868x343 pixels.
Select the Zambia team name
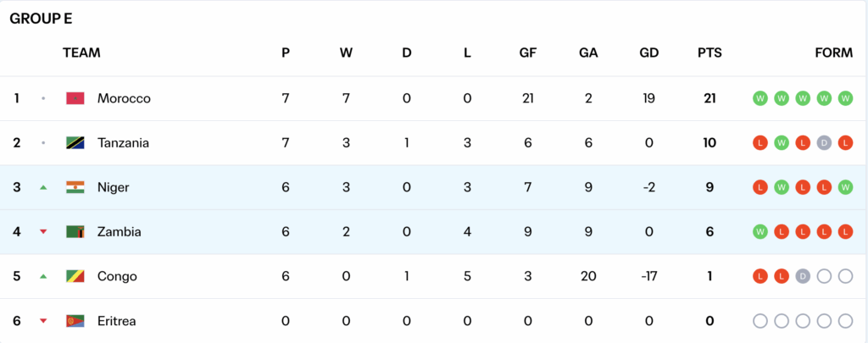coord(120,232)
